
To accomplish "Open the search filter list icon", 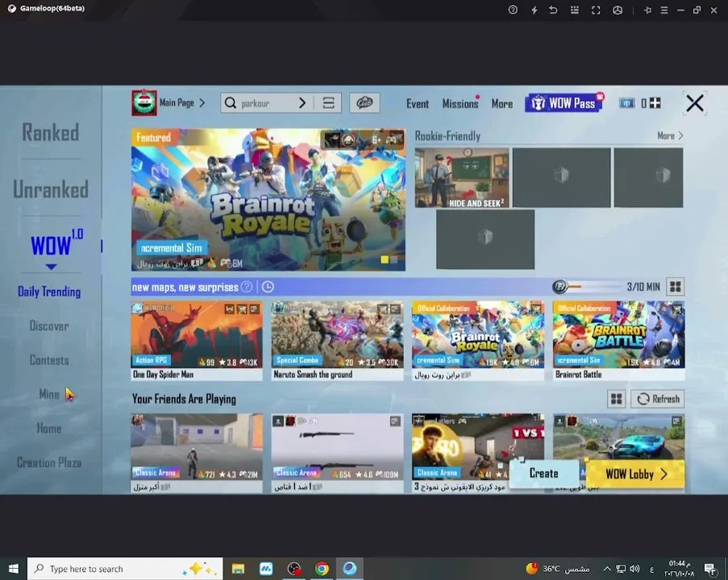I will pyautogui.click(x=329, y=103).
